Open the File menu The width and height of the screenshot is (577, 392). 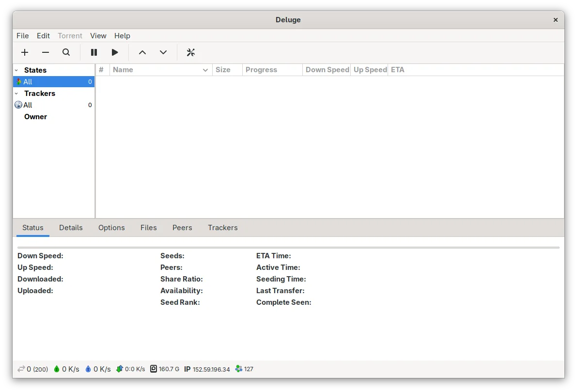[x=22, y=36]
